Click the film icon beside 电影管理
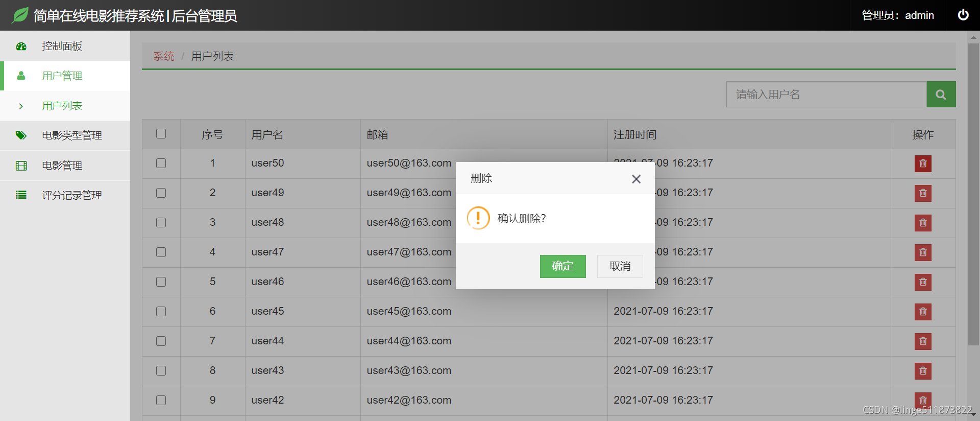This screenshot has height=421, width=980. pos(21,166)
